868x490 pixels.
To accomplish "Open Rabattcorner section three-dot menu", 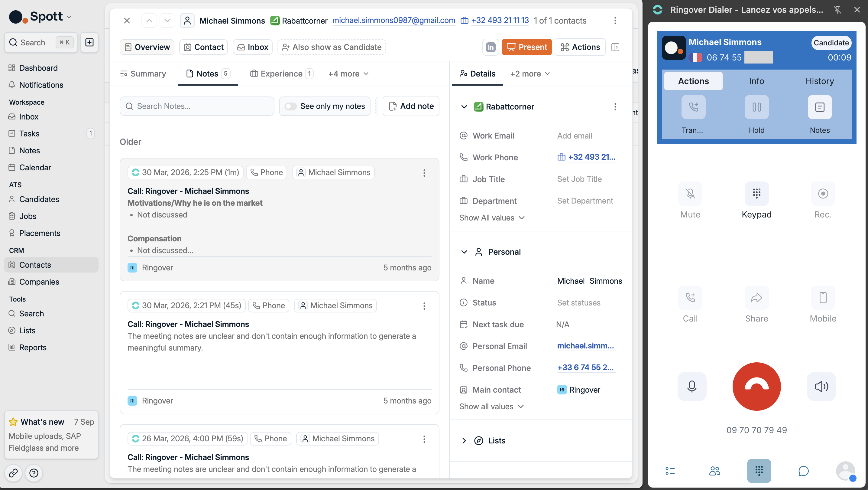I will coord(615,107).
